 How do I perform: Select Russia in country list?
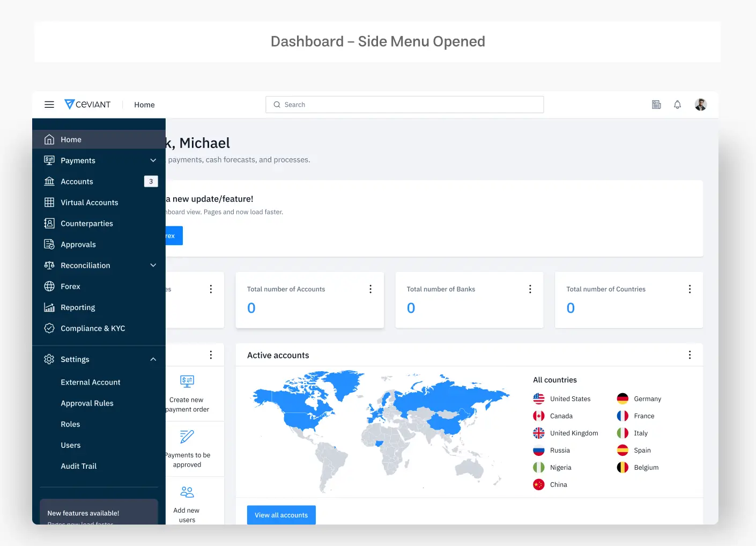[552, 450]
